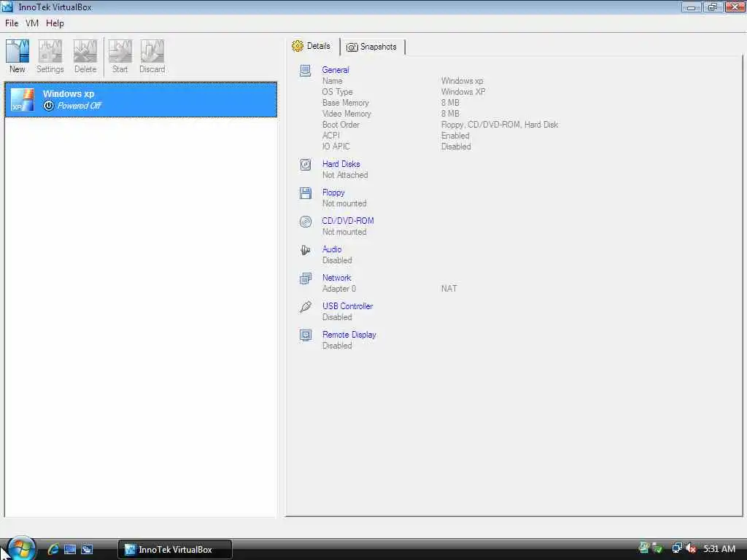The height and width of the screenshot is (560, 747).
Task: Click the General section monitor icon
Action: 306,71
